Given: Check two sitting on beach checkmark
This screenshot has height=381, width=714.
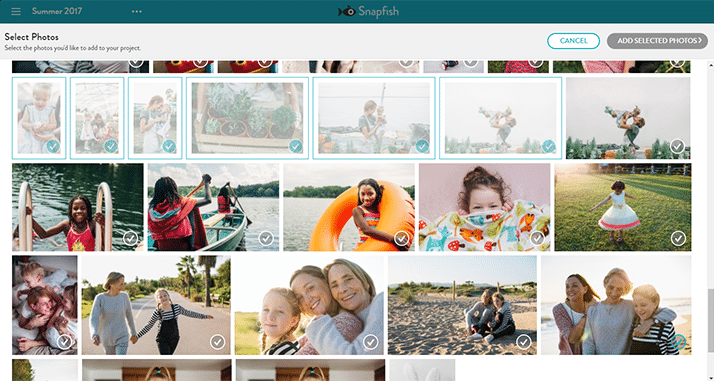Looking at the screenshot, I should 524,341.
